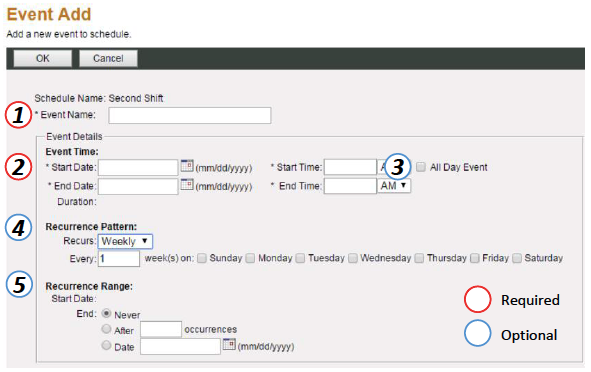Click the Every week(s) number field
Screen dimensions: 591x372
(119, 259)
